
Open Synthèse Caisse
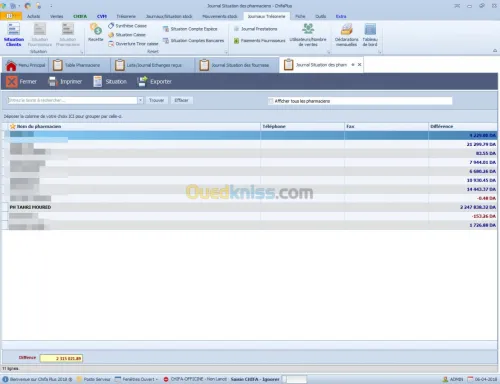point(128,26)
